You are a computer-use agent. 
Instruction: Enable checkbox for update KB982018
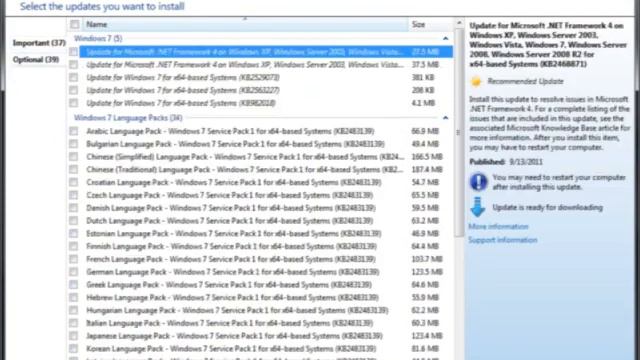pos(73,103)
